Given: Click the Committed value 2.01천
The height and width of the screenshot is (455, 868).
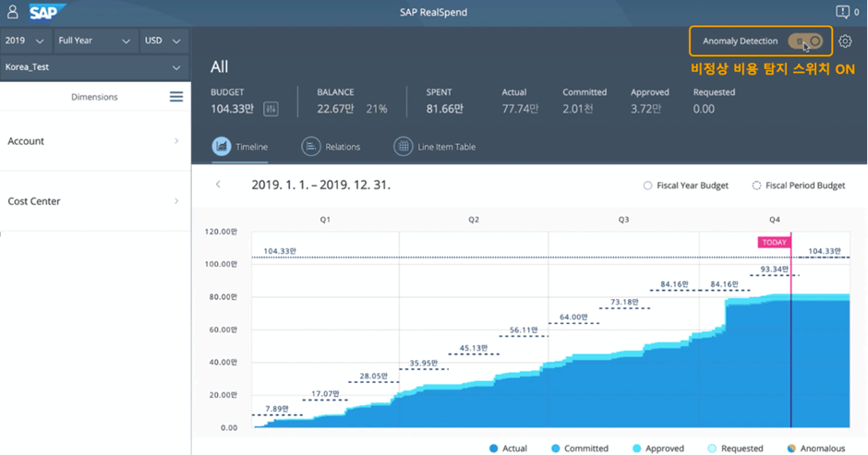Looking at the screenshot, I should click(x=578, y=109).
